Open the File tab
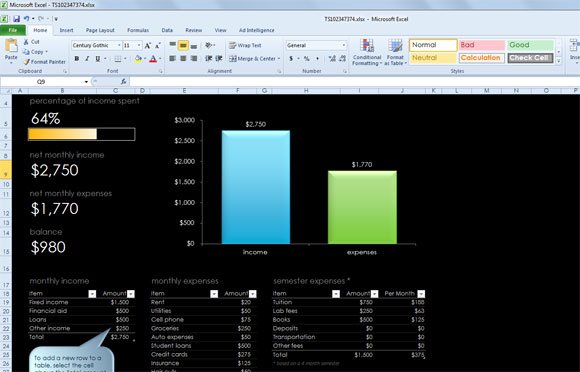580x372 pixels. [x=13, y=30]
